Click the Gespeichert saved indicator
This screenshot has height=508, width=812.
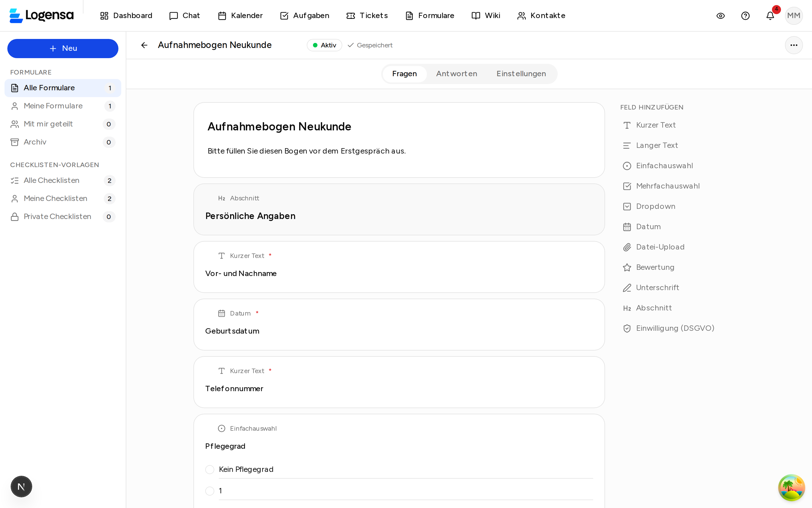pos(370,45)
